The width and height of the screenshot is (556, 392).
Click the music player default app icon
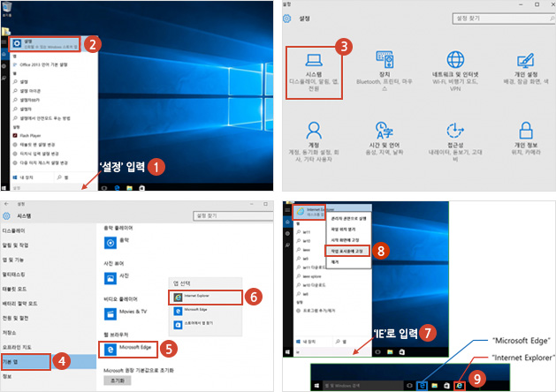(x=110, y=243)
